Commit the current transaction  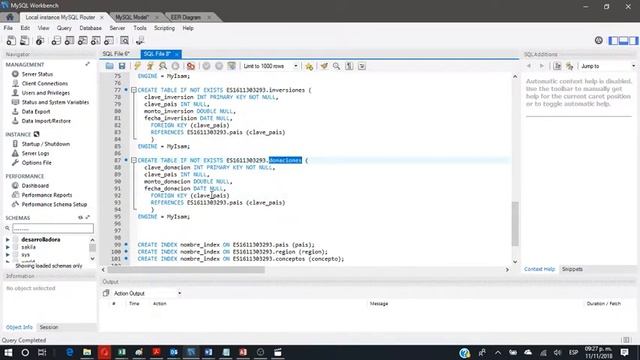tap(206, 66)
